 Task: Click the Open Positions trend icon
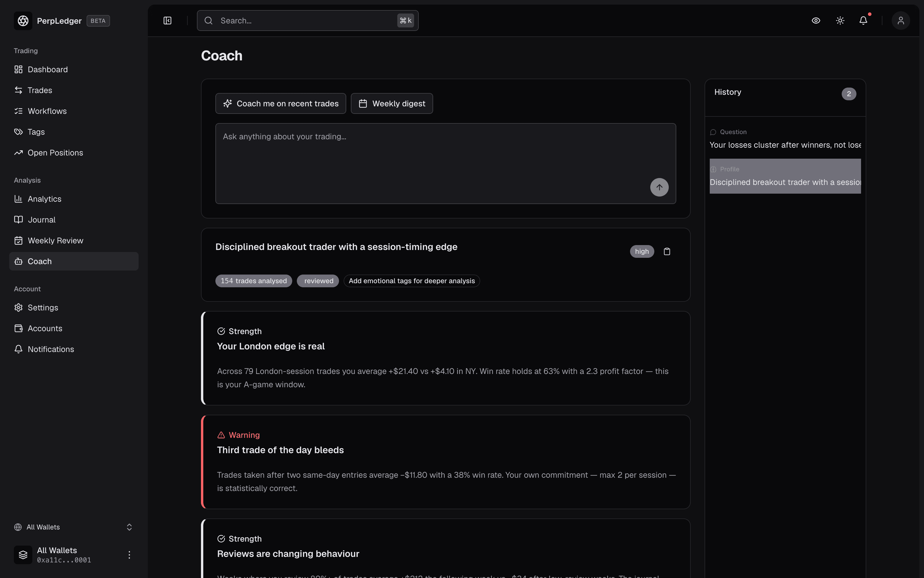[x=18, y=153]
